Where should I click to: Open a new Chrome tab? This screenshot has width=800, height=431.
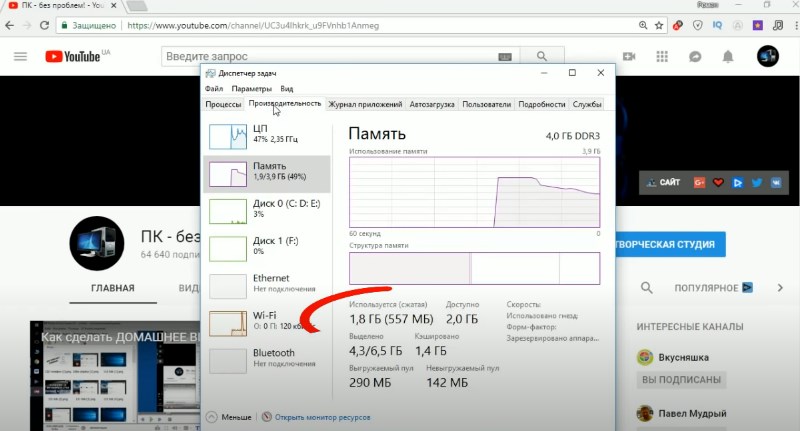(136, 6)
